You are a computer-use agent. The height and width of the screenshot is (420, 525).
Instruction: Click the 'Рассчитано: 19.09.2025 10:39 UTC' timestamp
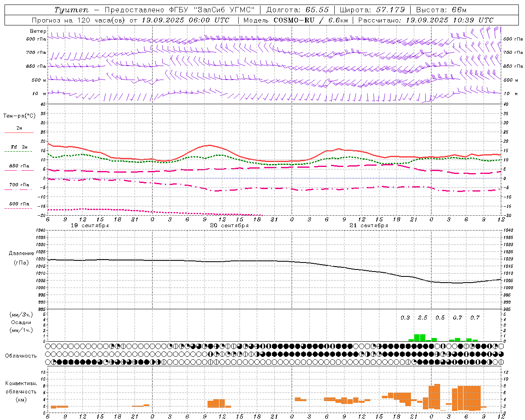pos(426,20)
